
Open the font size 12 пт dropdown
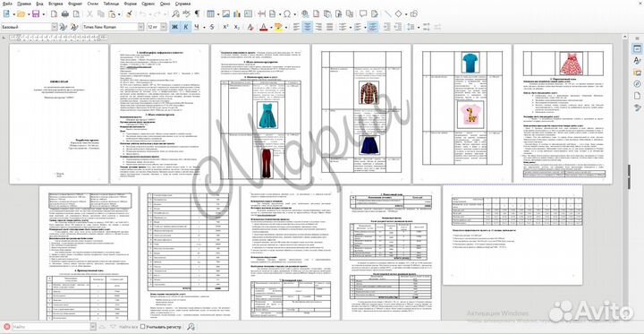click(164, 27)
